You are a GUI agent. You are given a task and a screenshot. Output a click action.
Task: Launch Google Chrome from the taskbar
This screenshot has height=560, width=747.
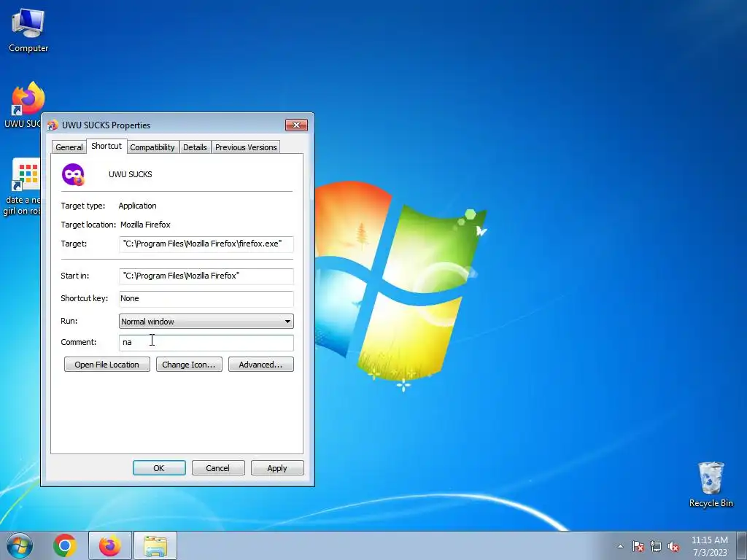click(65, 545)
